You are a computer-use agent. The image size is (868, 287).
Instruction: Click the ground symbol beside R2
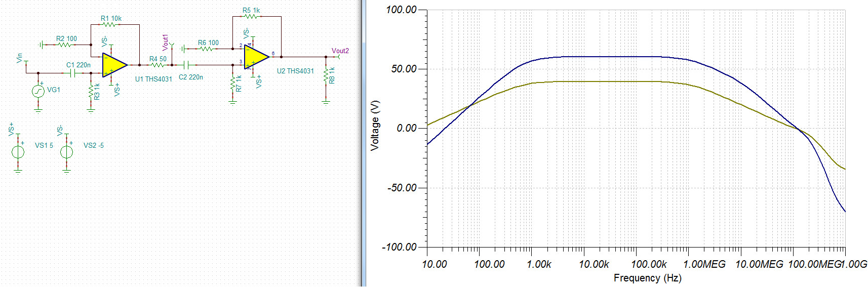[x=42, y=45]
